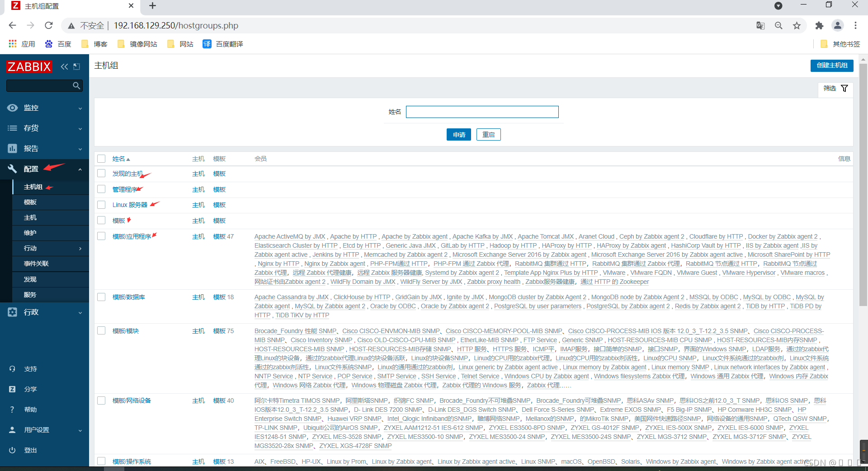This screenshot has height=471, width=868.
Task: Click the 支持 headset support icon
Action: 13,369
